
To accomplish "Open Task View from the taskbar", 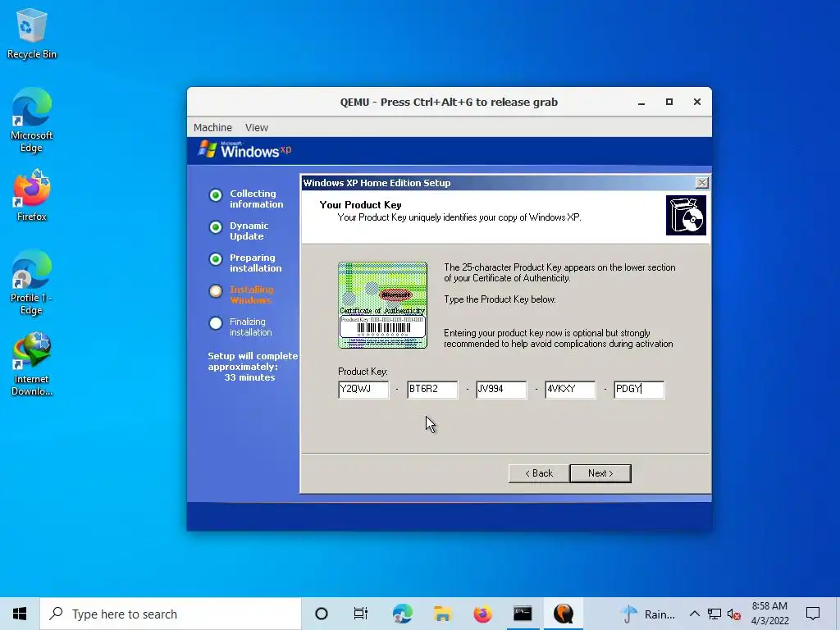I will [x=361, y=614].
